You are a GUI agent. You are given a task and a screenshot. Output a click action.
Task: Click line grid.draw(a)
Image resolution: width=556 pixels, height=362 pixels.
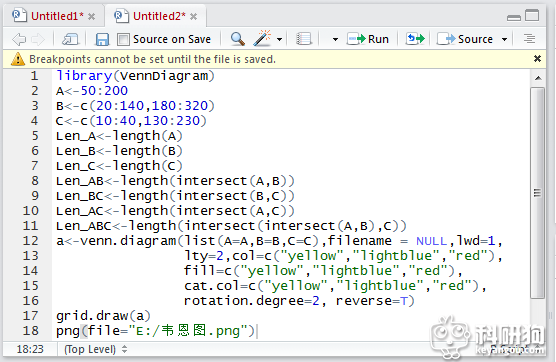click(103, 316)
